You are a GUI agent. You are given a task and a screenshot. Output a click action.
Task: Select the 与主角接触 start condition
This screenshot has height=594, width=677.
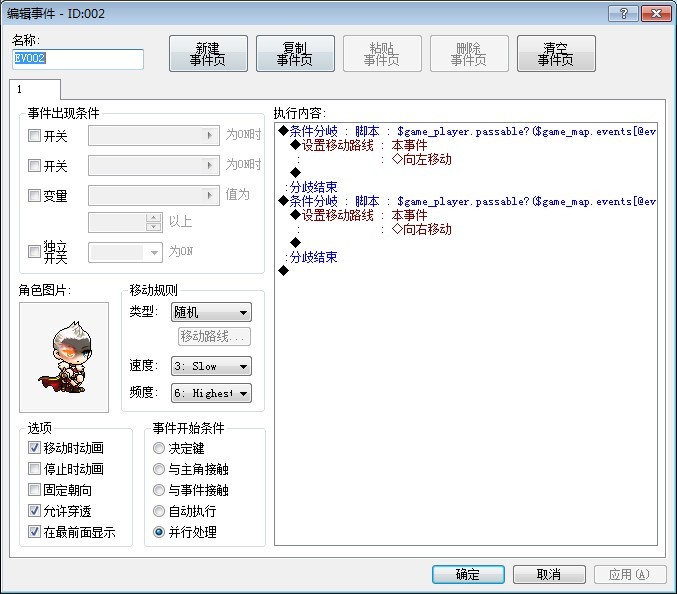159,469
